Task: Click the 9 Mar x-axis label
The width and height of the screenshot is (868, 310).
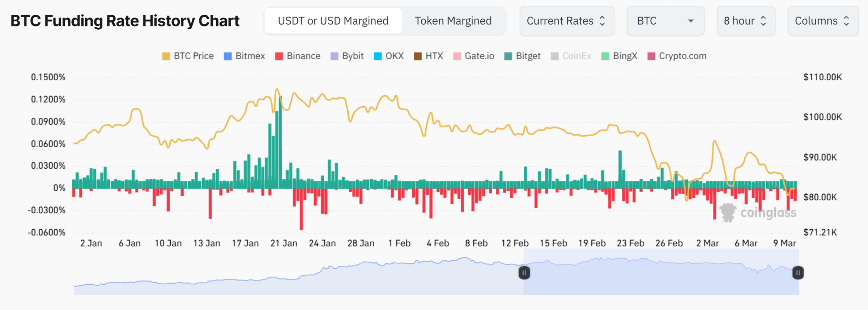Action: click(784, 243)
